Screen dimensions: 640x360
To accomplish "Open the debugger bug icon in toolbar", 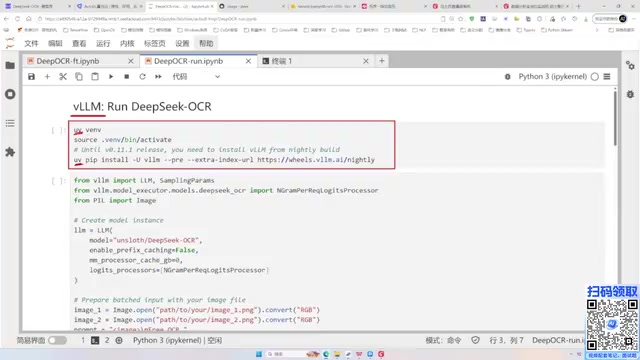I will [507, 77].
